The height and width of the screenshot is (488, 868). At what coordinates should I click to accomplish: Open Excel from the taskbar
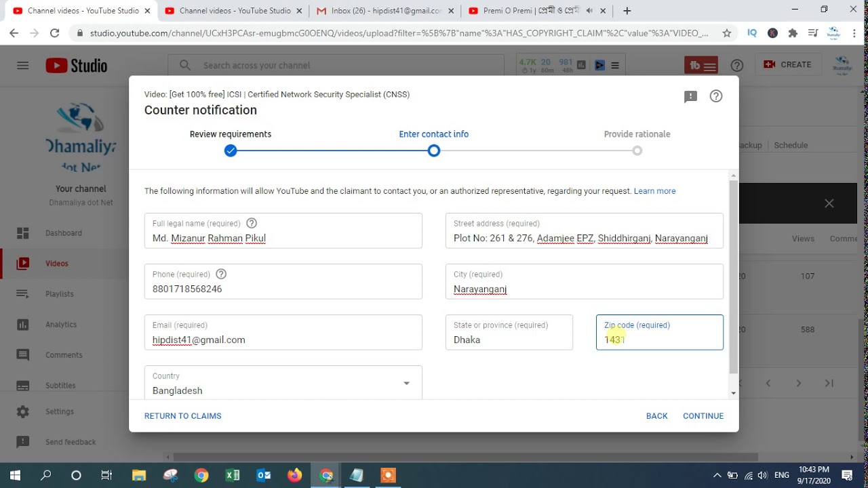(233, 475)
